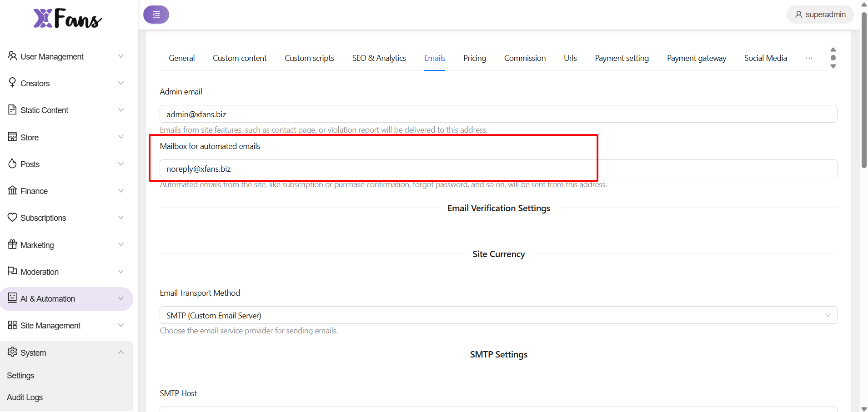This screenshot has width=868, height=412.
Task: Click the Finance bank icon
Action: pos(12,190)
